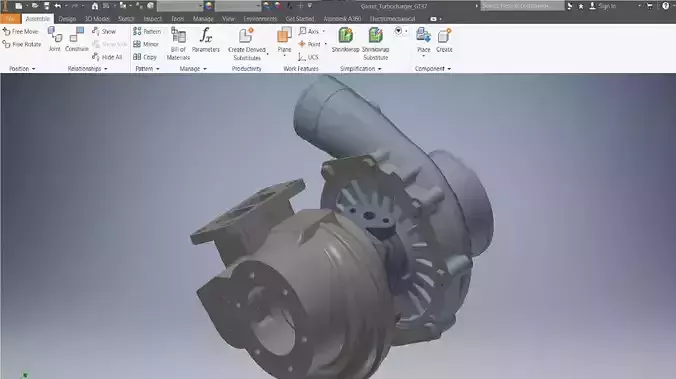This screenshot has height=379, width=676.
Task: Switch to the Inspect tab
Action: (153, 19)
